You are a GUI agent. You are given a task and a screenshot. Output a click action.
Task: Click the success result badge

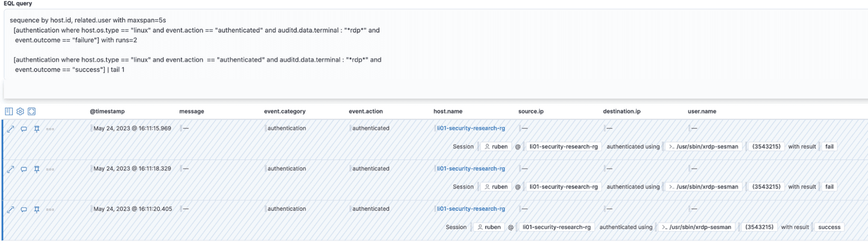(x=829, y=228)
